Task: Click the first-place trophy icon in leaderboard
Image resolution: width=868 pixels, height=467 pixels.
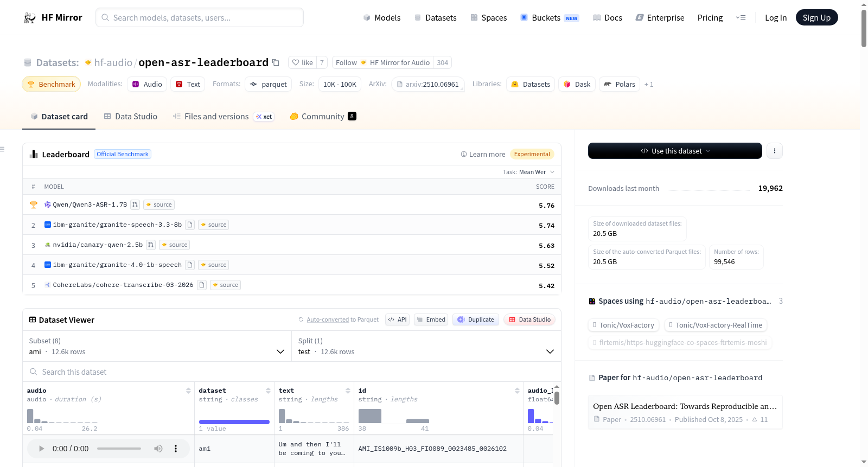Action: point(34,205)
